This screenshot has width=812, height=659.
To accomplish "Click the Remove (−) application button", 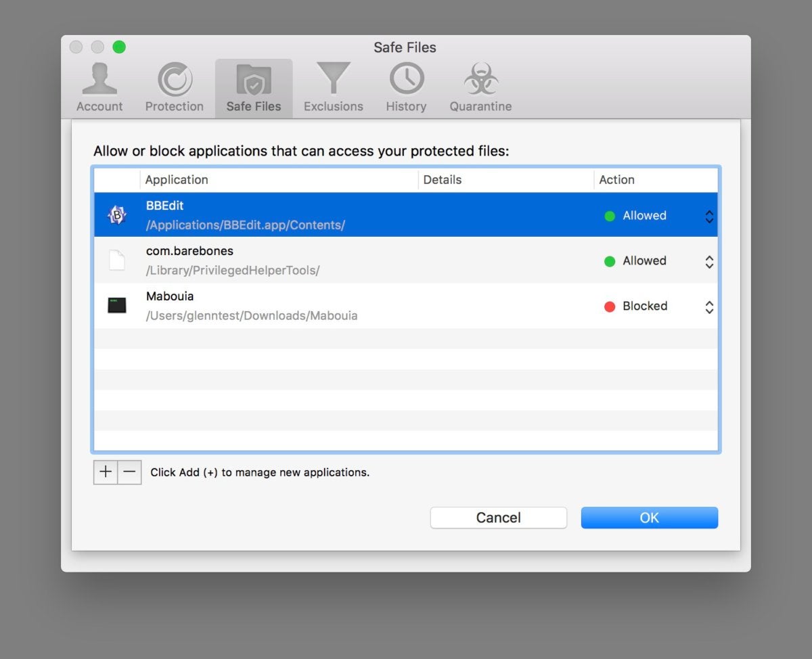I will point(130,472).
